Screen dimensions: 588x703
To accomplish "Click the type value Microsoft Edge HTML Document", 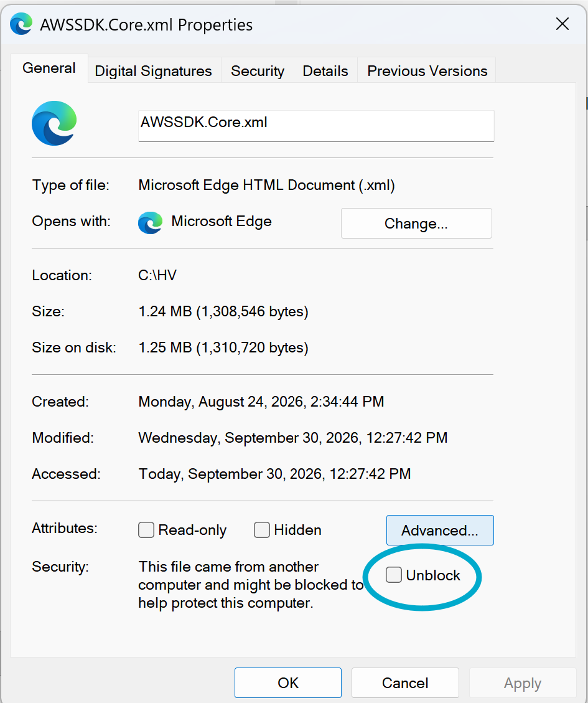I will [267, 185].
